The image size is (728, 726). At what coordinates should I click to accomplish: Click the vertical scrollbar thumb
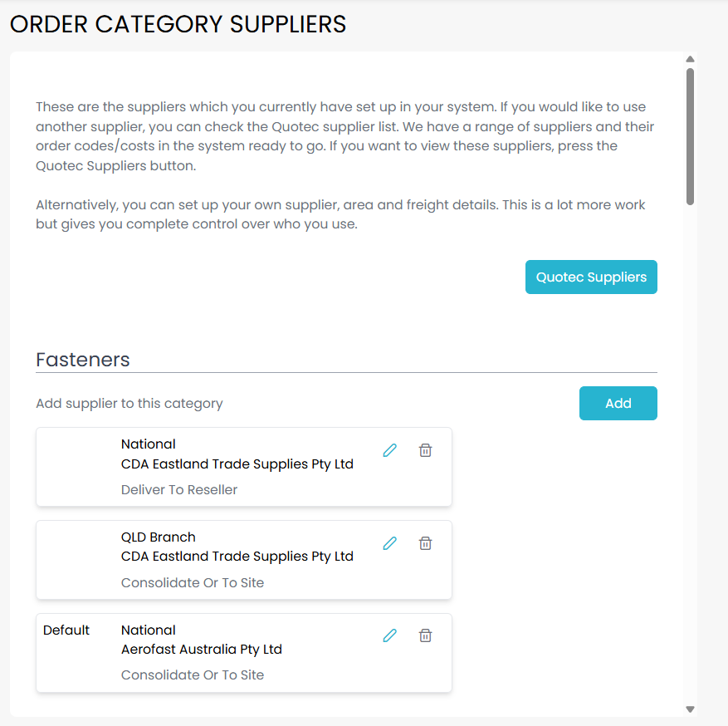point(690,135)
